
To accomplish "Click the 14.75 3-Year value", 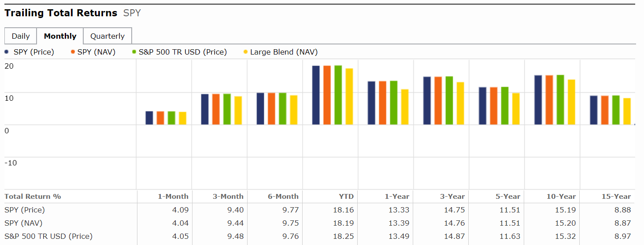I will (455, 210).
